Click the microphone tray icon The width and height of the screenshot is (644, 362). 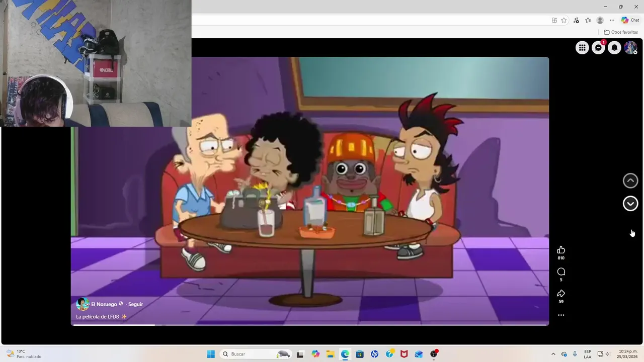[575, 354]
